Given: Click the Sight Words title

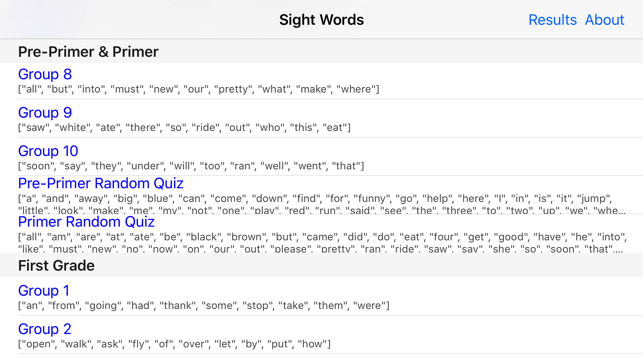Looking at the screenshot, I should pos(322,20).
